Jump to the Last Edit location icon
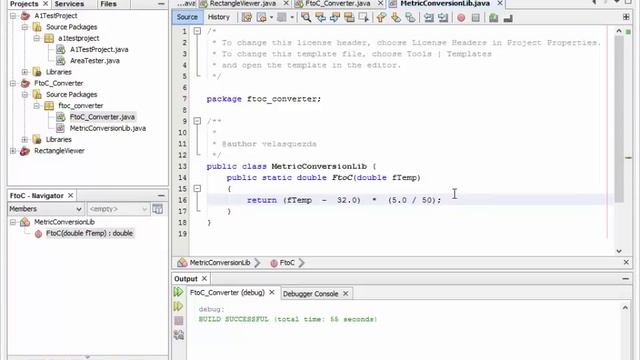The image size is (640, 360). 247,18
